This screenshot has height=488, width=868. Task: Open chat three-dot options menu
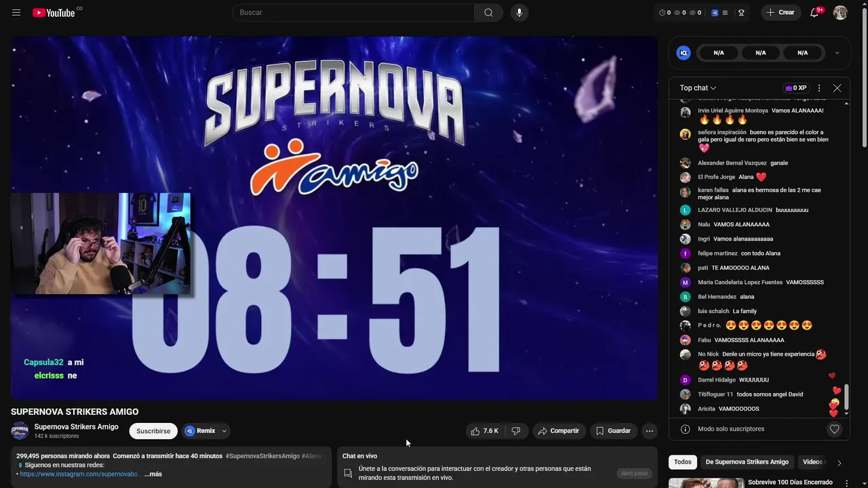pyautogui.click(x=819, y=88)
